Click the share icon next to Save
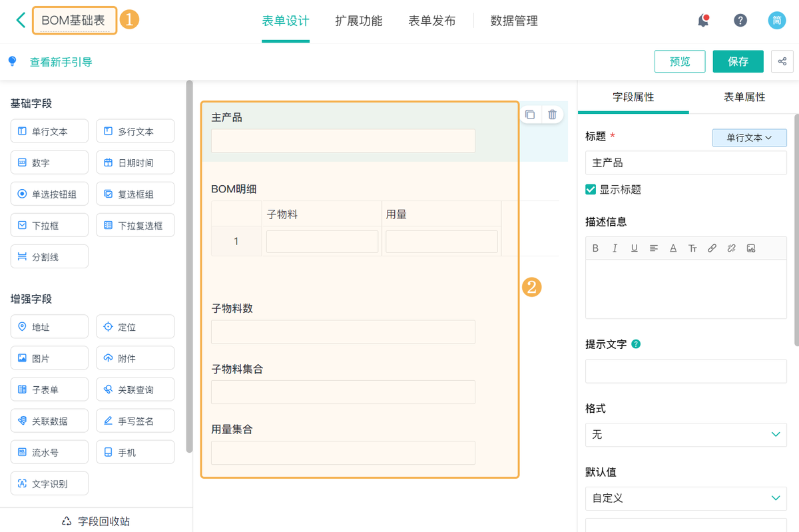The width and height of the screenshot is (799, 532). point(782,62)
